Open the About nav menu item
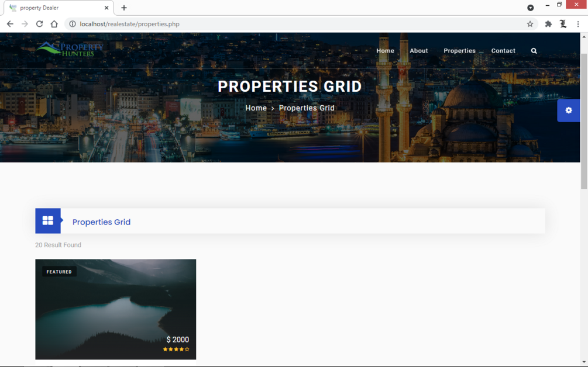The width and height of the screenshot is (588, 367). click(x=418, y=51)
